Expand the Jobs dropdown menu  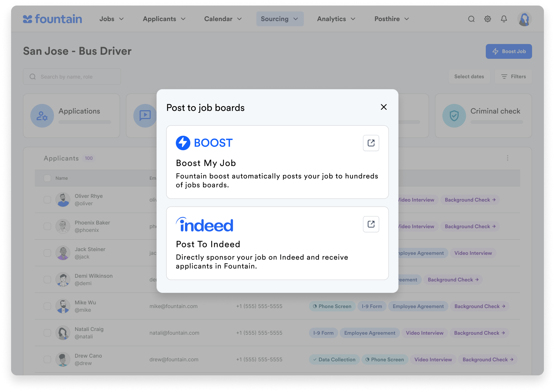click(111, 19)
